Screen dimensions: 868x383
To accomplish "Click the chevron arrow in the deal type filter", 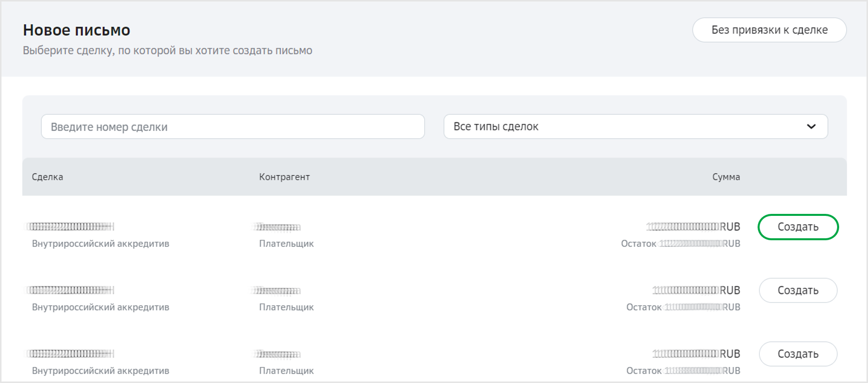I will click(811, 127).
